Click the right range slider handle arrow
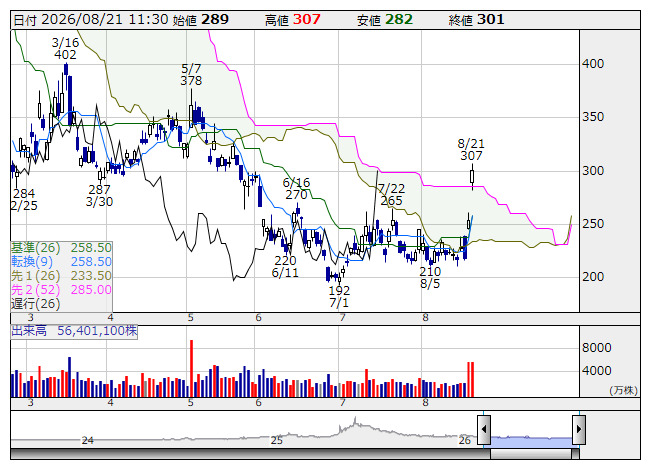The image size is (653, 470). click(579, 429)
